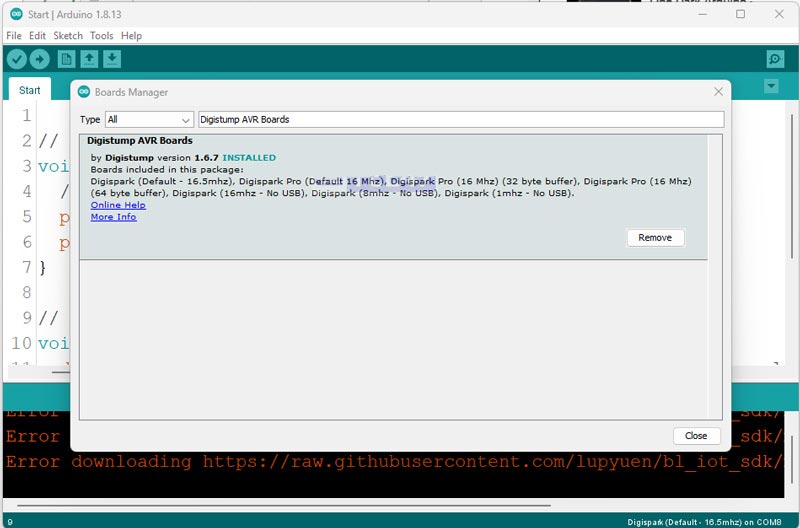Click the status bar line number 9
Image resolution: width=800 pixels, height=528 pixels.
click(x=10, y=522)
